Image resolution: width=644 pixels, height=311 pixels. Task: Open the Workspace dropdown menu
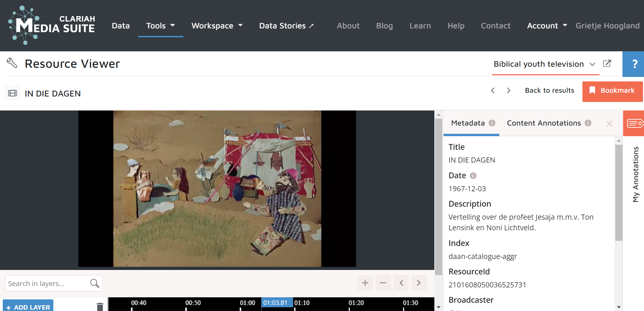(217, 26)
